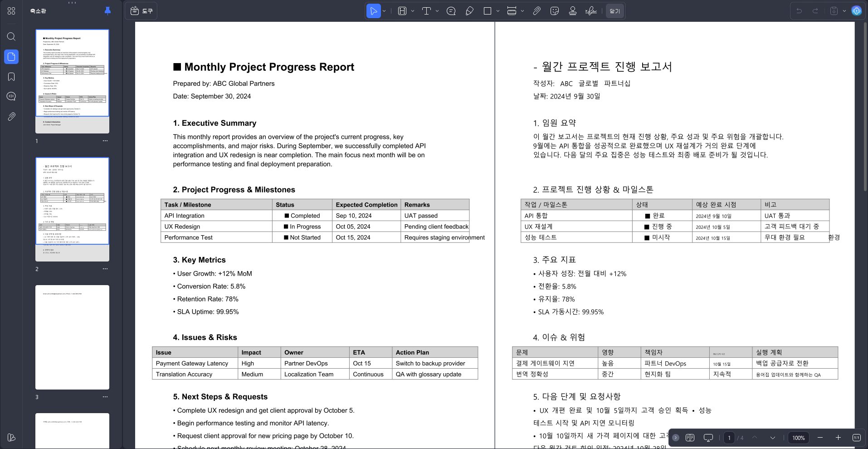Screen dimensions: 868x449
Task: Open more options for page 3 thumbnail
Action: coord(105,397)
